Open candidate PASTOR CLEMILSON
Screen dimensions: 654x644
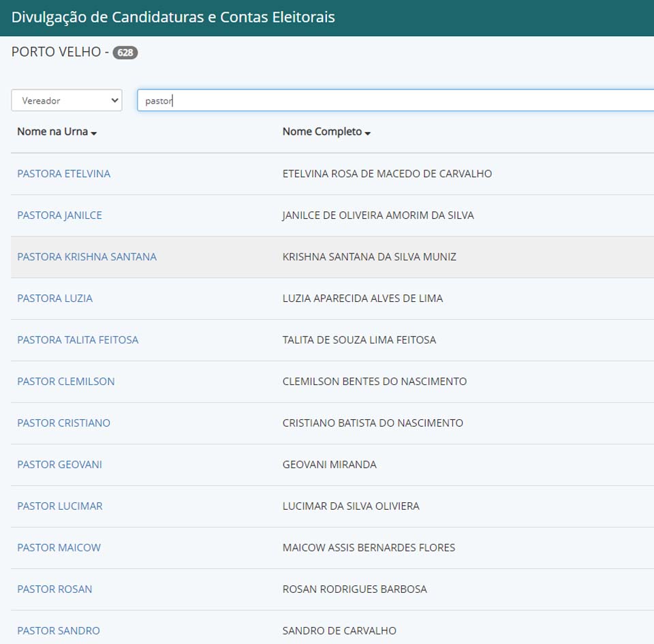65,382
